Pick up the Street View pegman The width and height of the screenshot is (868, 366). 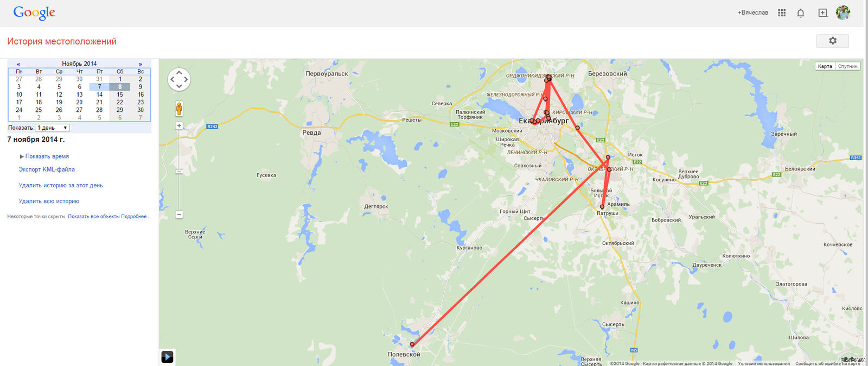point(179,108)
